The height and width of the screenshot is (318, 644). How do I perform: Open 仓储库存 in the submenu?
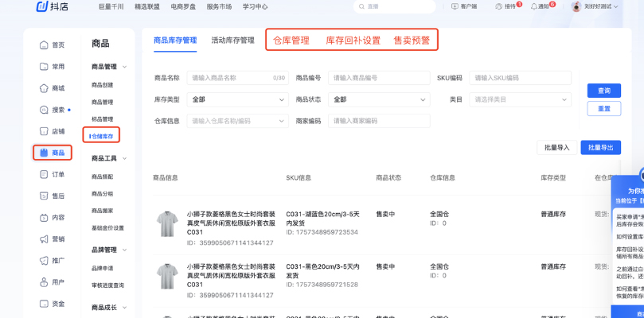(102, 136)
